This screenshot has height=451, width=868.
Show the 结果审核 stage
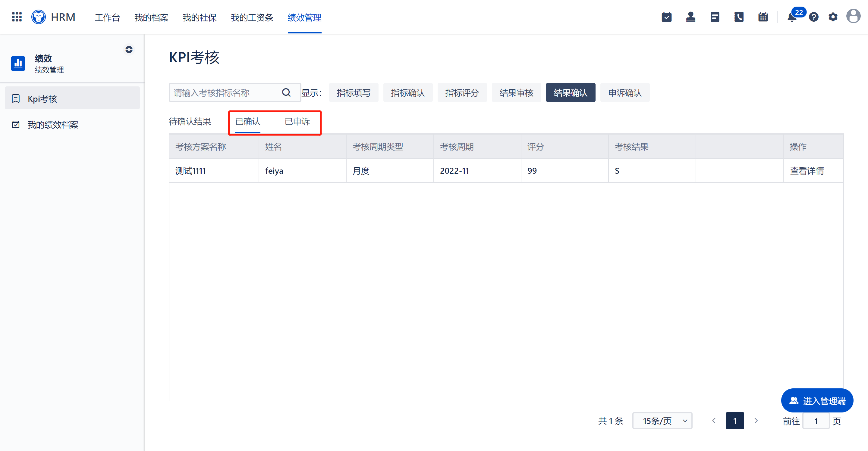tap(516, 92)
